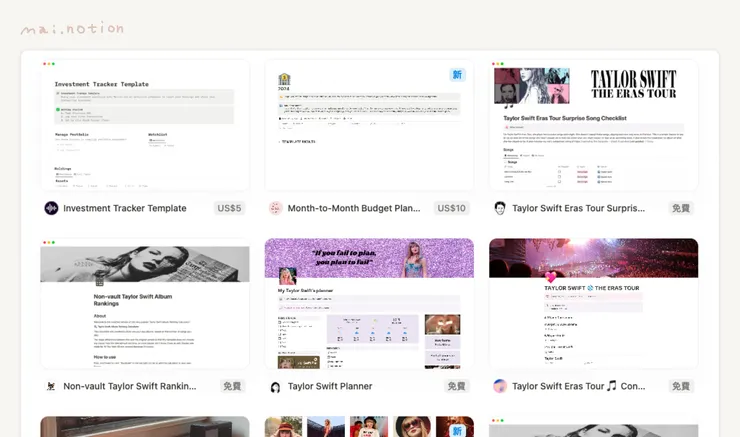
Task: Click the Month-to-Month Budget Planner creator avatar
Action: pyautogui.click(x=276, y=208)
